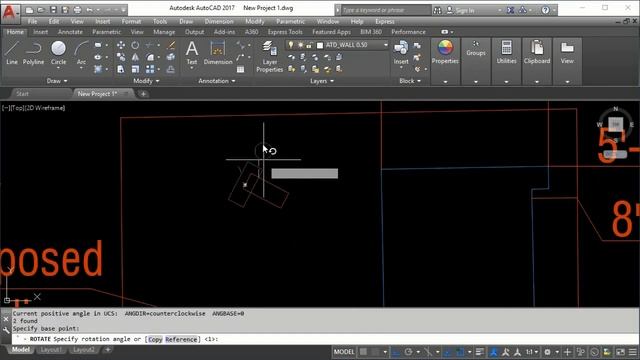Screen dimensions: 640x360
Task: Toggle polar tracking in status bar
Action: click(408, 352)
